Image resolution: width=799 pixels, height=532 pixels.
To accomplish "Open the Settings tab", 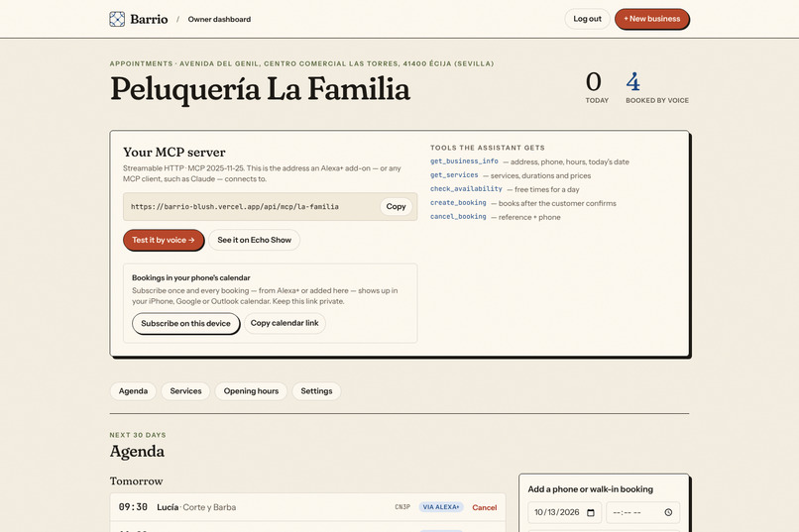I will coord(316,391).
